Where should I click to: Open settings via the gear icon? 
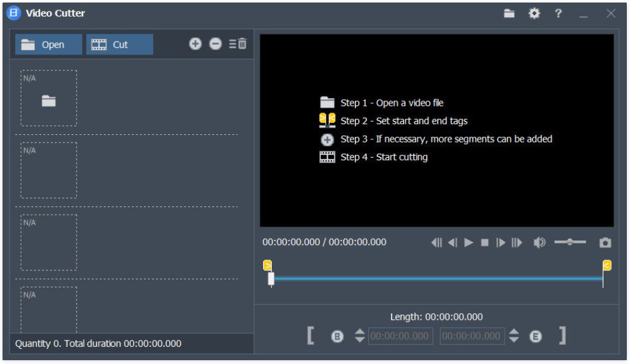tap(534, 13)
